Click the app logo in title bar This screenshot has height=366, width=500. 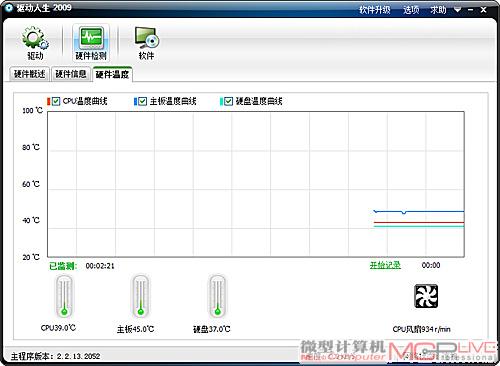(x=8, y=7)
